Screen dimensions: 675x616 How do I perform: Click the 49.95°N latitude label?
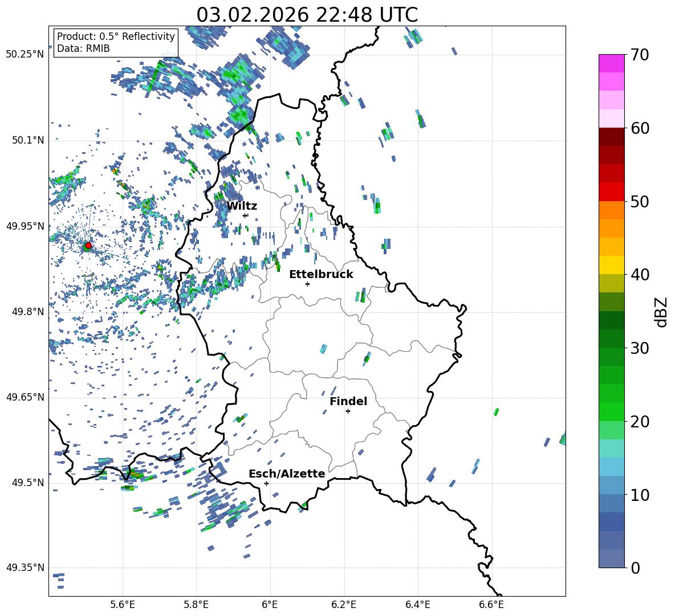click(25, 226)
